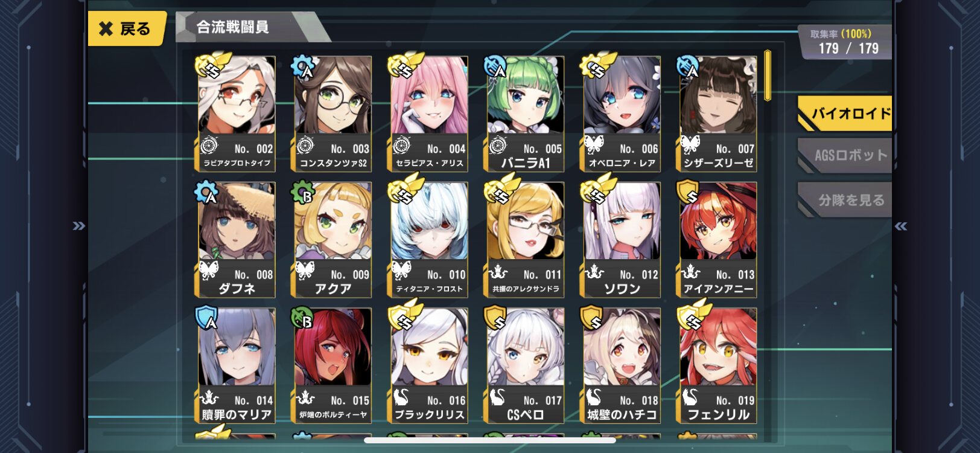The height and width of the screenshot is (453, 980).
Task: Open the ダフネ character card
Action: click(236, 240)
